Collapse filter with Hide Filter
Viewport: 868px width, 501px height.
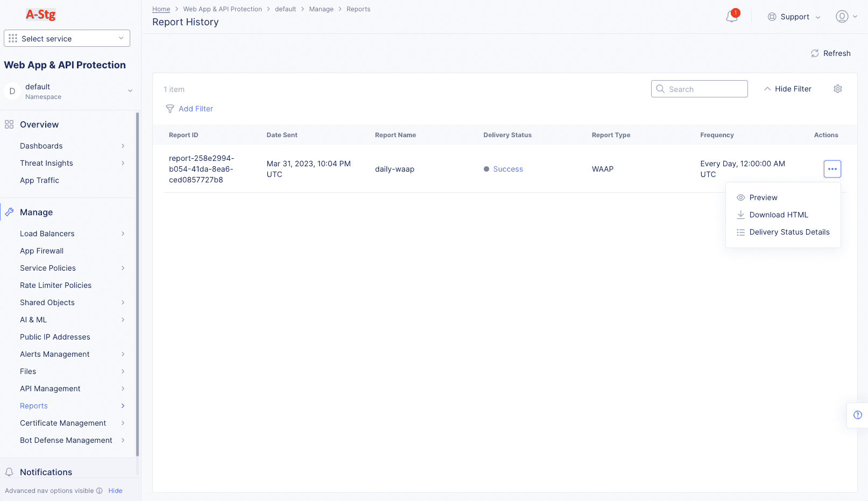(x=787, y=89)
